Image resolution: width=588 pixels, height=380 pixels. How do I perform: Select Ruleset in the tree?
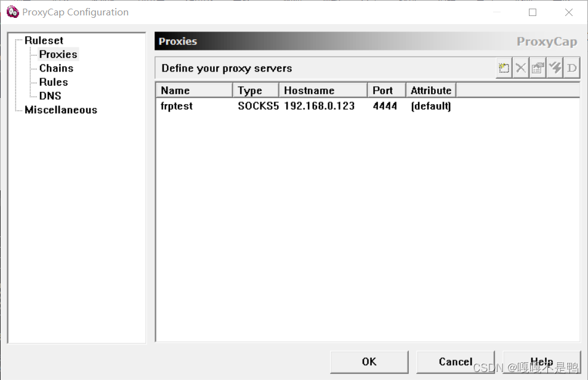click(x=44, y=41)
